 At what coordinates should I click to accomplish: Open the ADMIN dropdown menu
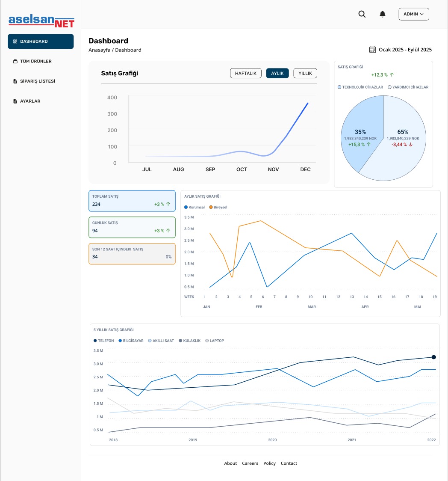click(413, 14)
